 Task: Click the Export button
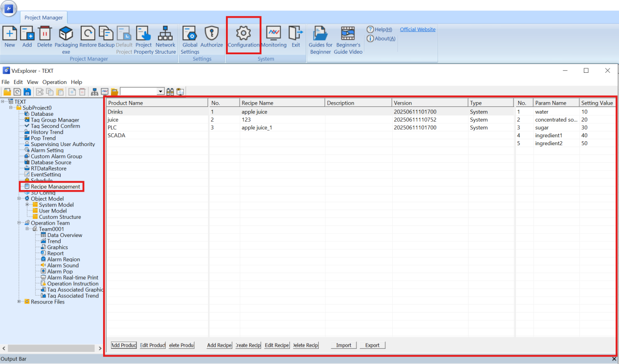click(373, 345)
